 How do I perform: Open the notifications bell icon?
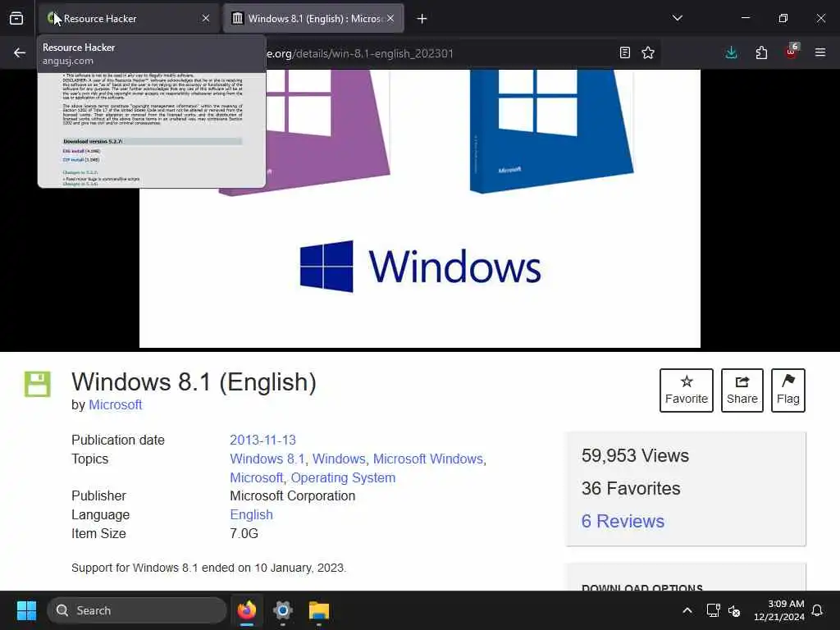(817, 610)
